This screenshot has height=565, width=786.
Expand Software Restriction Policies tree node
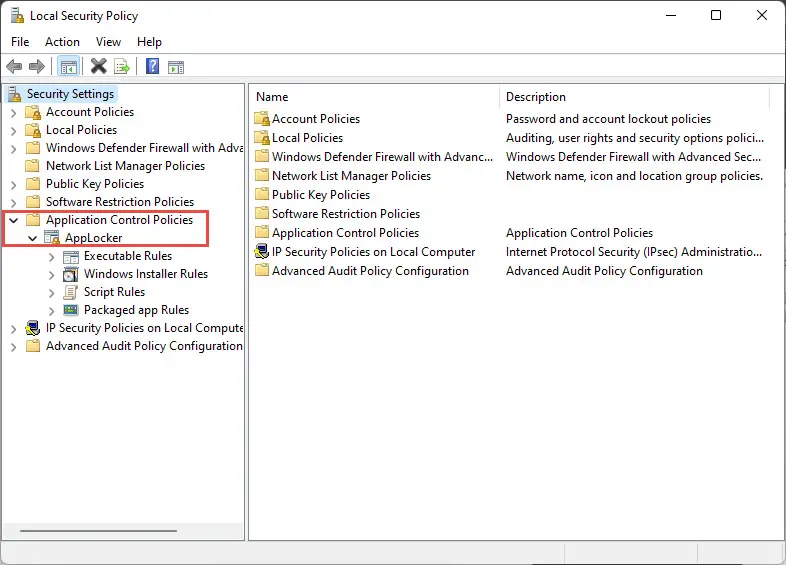coord(14,203)
